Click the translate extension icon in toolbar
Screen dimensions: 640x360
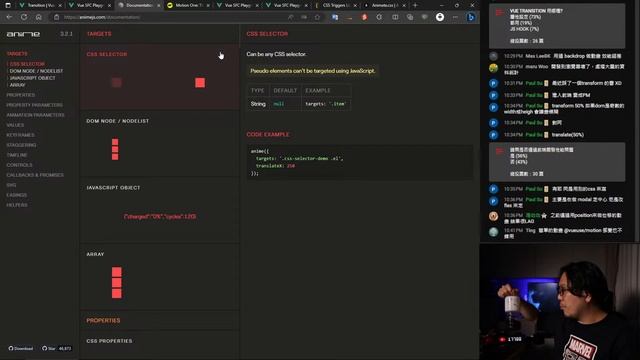click(335, 17)
